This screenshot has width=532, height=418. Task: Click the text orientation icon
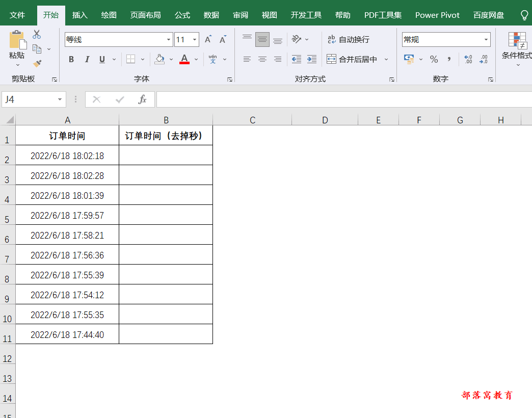coord(297,39)
